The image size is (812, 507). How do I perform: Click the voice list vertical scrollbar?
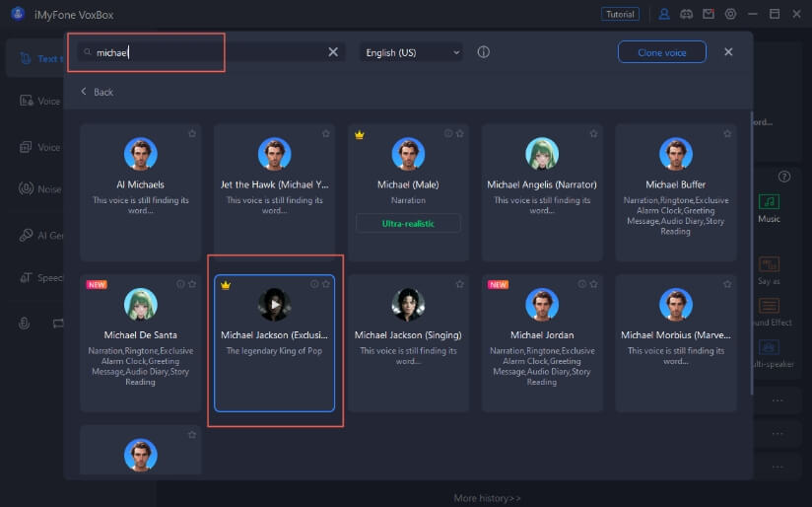752,253
